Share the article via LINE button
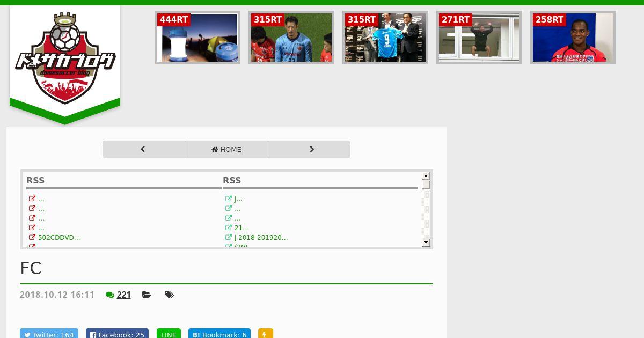644x338 pixels. coord(169,334)
